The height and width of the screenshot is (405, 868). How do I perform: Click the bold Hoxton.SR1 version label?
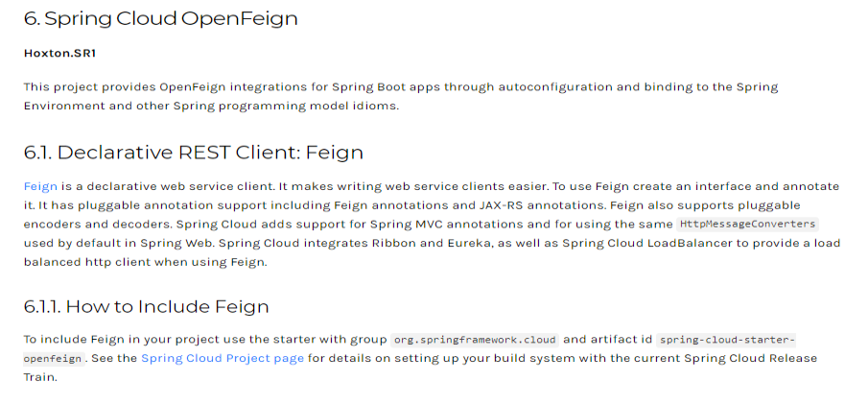tap(59, 53)
